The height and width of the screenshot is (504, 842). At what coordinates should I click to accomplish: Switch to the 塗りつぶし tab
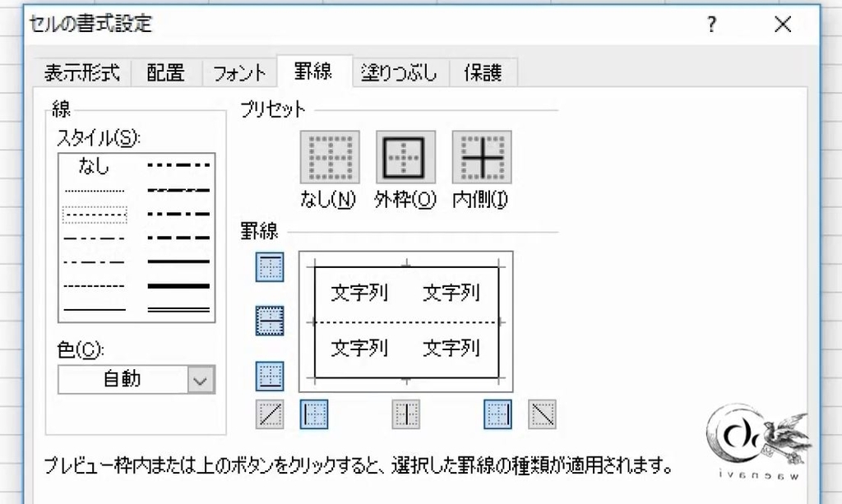coord(399,72)
